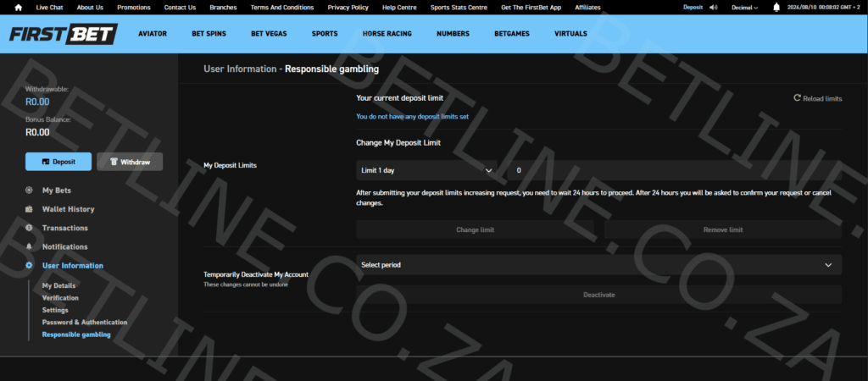Open Branches page

[223, 7]
